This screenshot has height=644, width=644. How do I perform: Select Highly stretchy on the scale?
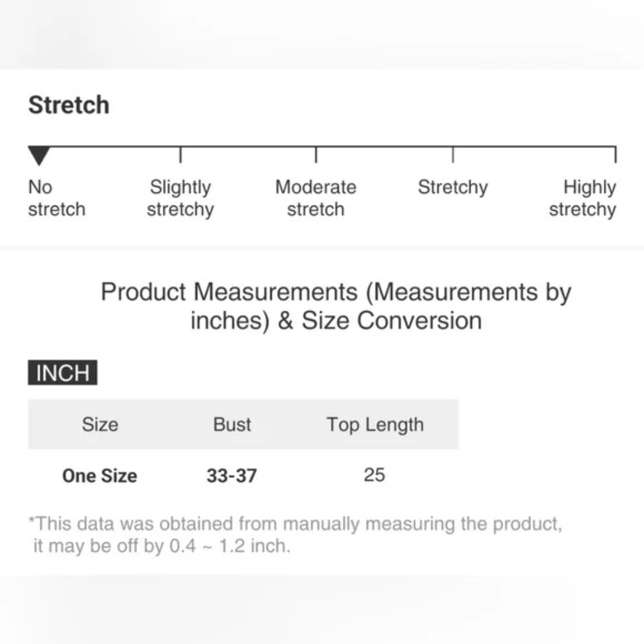pos(582,198)
